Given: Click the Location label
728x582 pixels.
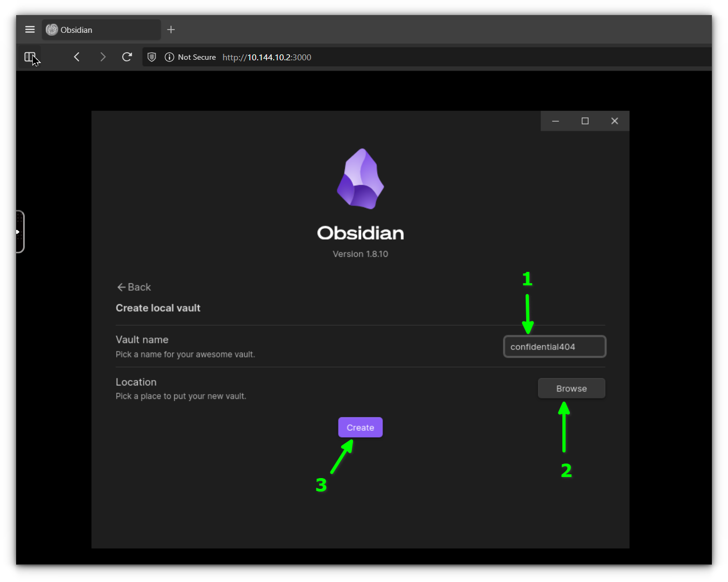Looking at the screenshot, I should point(136,382).
